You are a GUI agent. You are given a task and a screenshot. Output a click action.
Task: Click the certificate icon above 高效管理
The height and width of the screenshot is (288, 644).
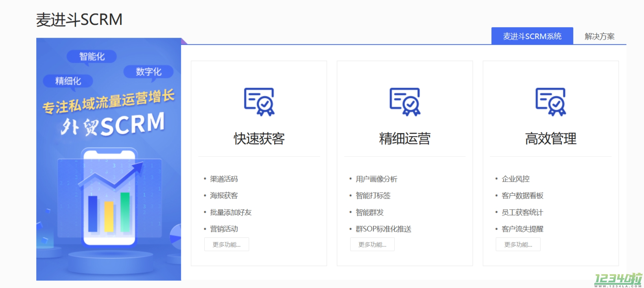click(551, 102)
